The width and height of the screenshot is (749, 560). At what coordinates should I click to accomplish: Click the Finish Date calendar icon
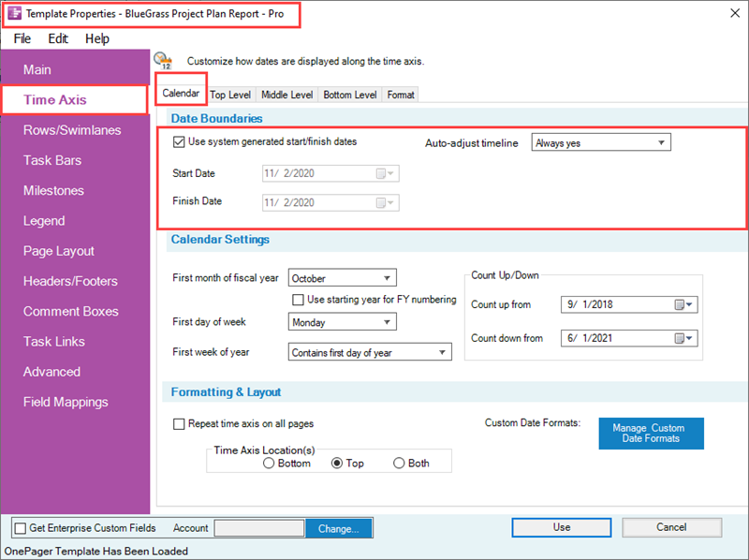[385, 203]
